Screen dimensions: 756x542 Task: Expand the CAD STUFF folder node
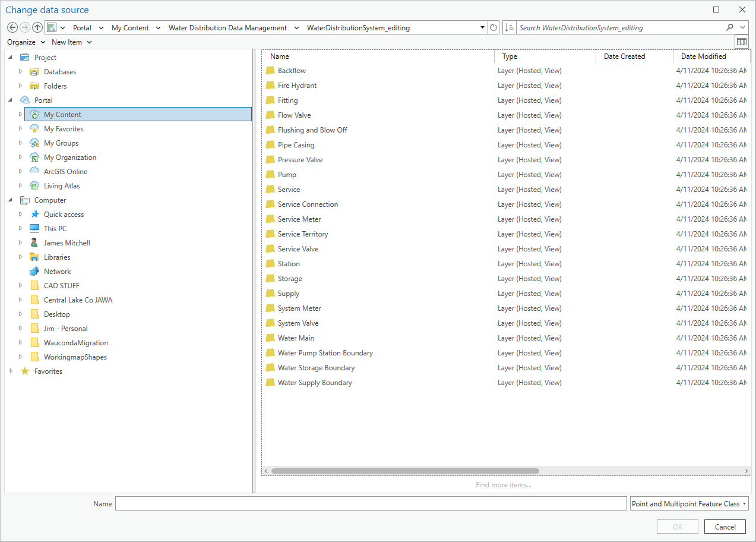pos(20,286)
